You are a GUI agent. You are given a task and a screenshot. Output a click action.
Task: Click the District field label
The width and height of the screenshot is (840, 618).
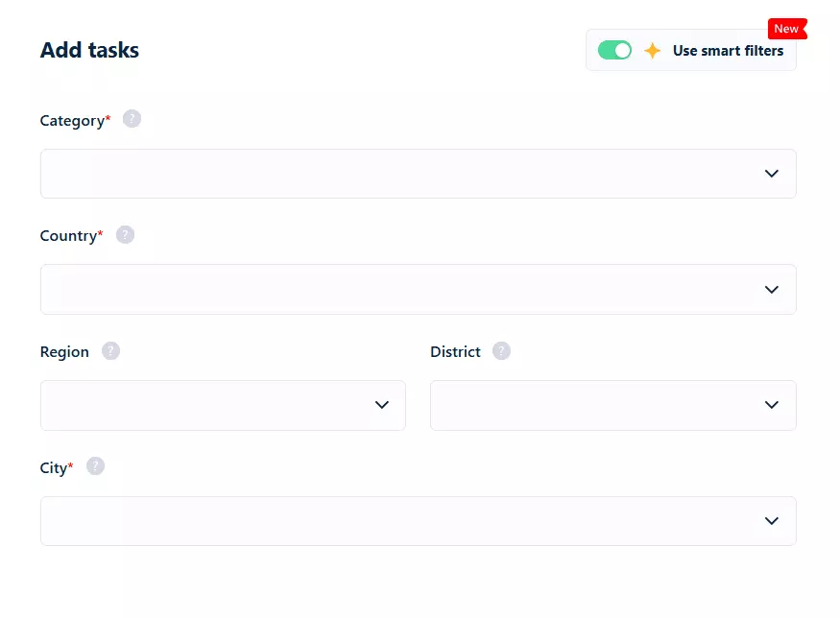(x=455, y=352)
